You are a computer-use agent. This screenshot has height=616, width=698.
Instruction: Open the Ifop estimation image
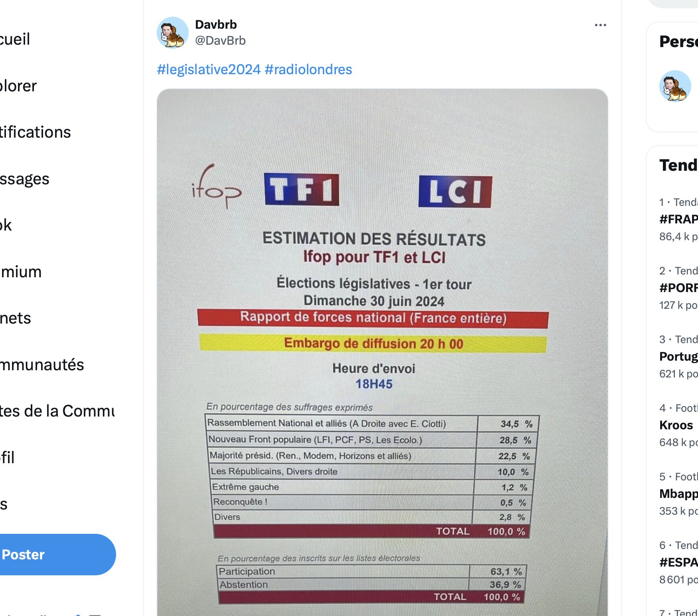(383, 352)
